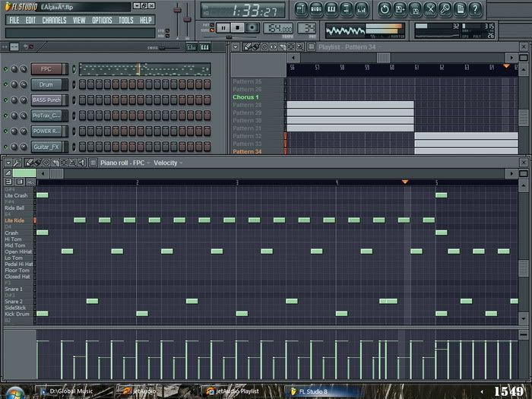Click the audio editor scissors icon

tap(430, 9)
